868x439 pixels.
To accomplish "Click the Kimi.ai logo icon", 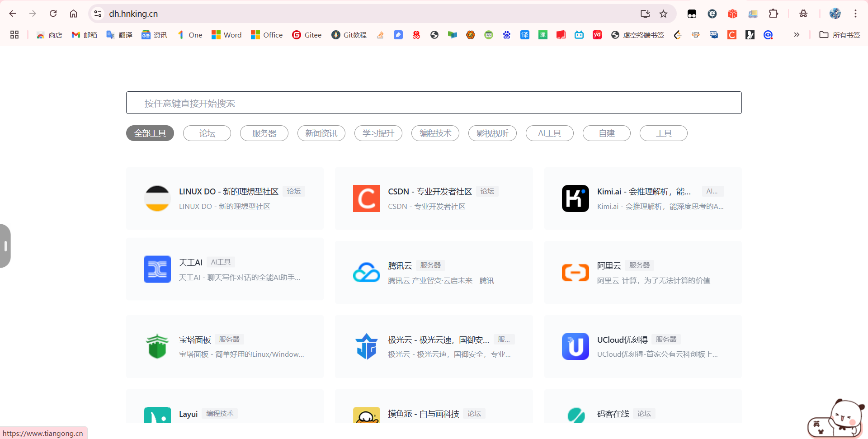I will point(576,198).
